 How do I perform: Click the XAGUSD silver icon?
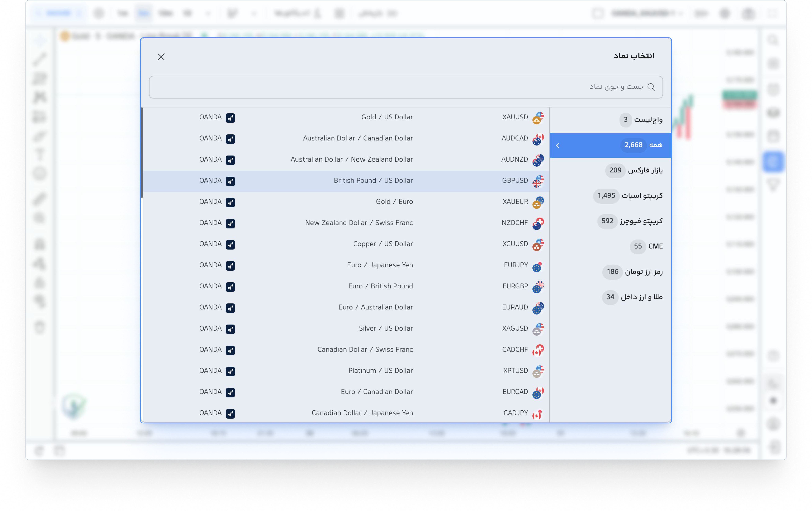click(538, 329)
